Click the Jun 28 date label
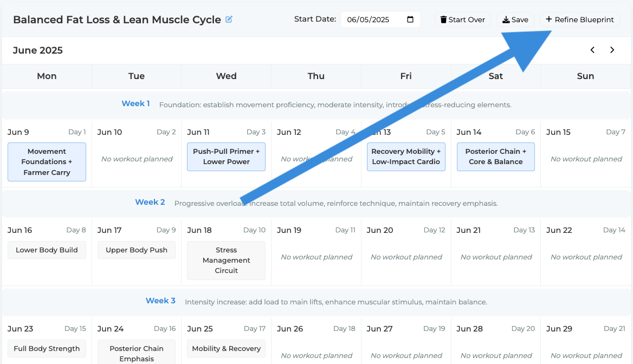This screenshot has width=633, height=364. coord(469,328)
